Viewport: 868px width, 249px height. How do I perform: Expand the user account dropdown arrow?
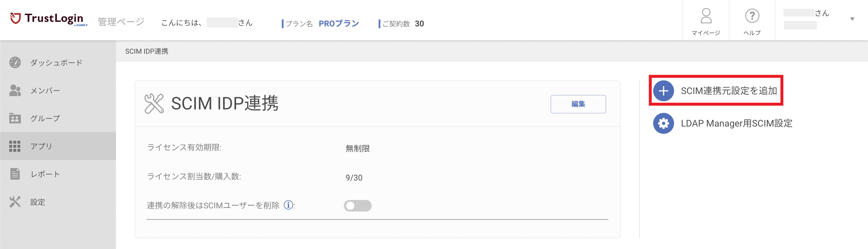[852, 19]
